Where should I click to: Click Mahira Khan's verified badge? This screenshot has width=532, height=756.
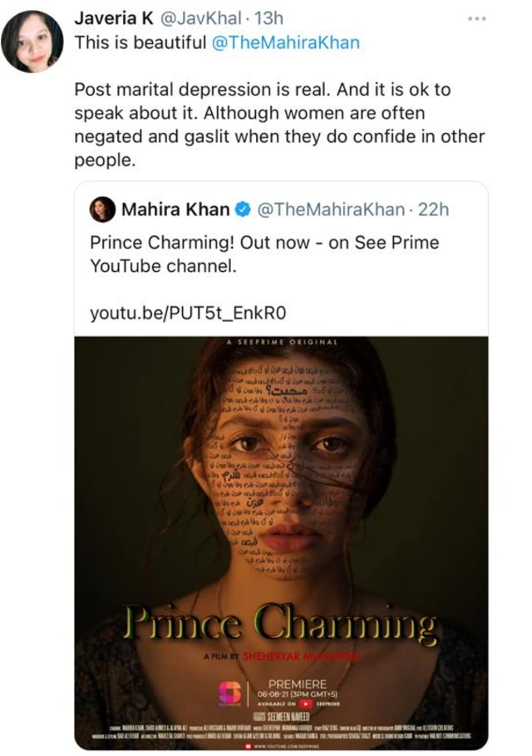(241, 210)
